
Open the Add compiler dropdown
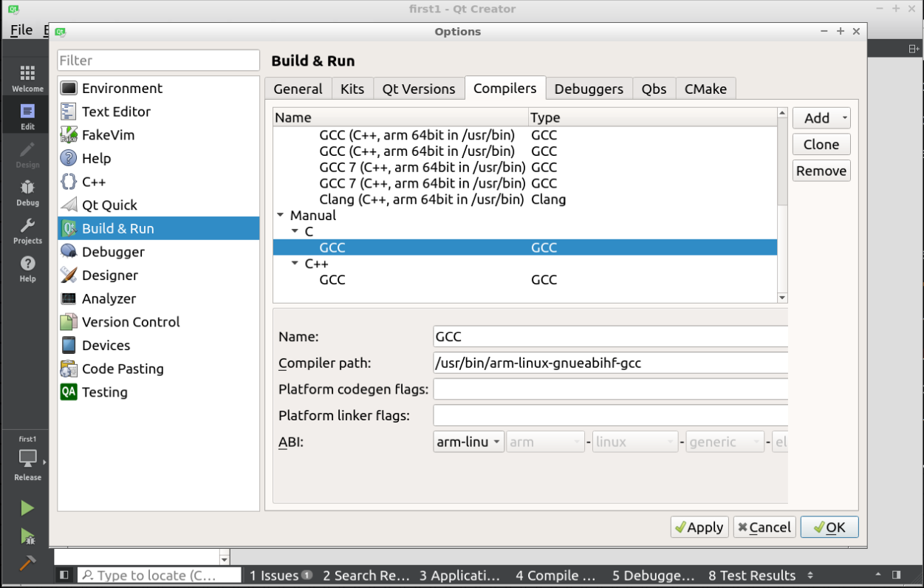(821, 118)
